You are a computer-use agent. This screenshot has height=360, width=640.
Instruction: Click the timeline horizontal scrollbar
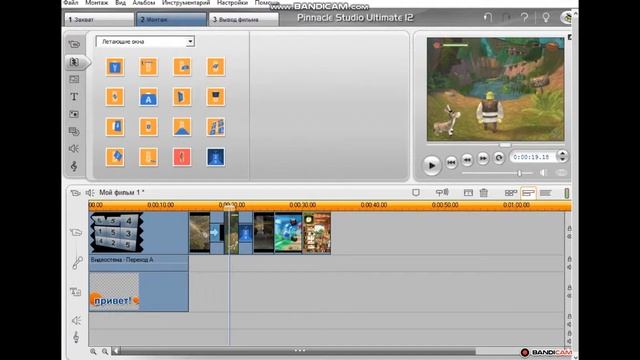point(298,351)
